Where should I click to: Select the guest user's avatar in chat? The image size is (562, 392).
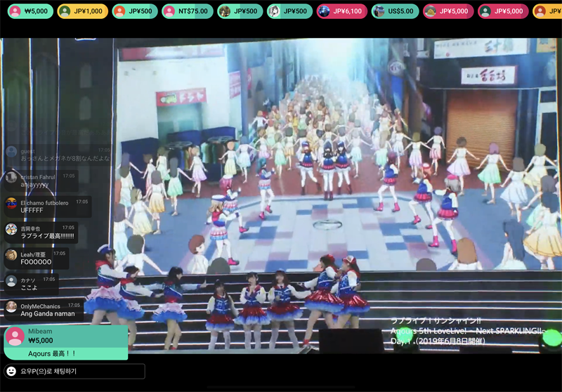tap(11, 152)
